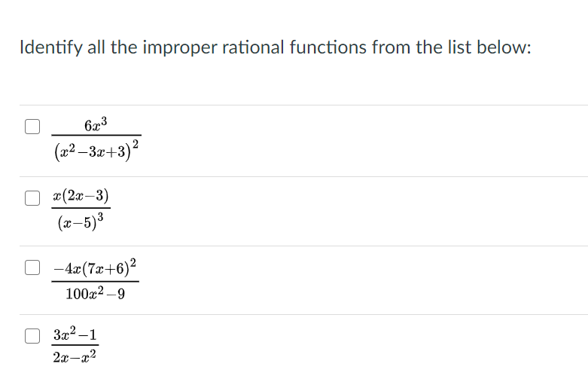The height and width of the screenshot is (385, 588).
Task: Click the numerator 6x³ in first option
Action: (96, 124)
